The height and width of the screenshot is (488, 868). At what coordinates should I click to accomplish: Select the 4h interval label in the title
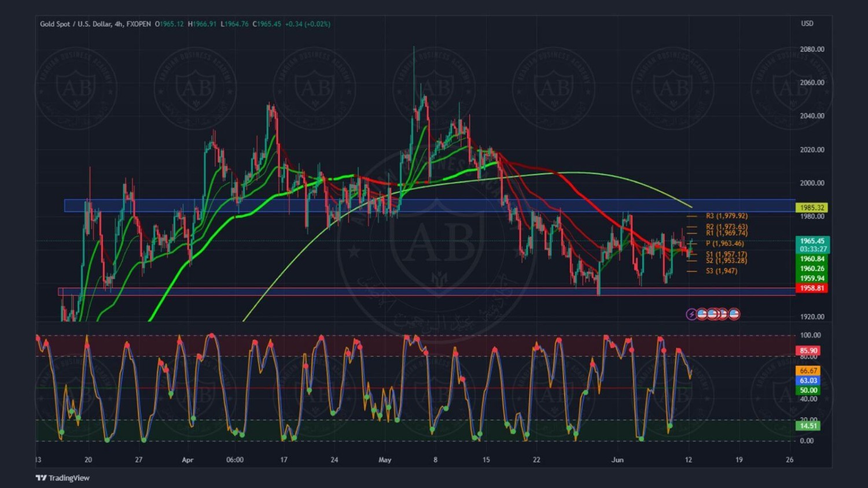tap(119, 24)
